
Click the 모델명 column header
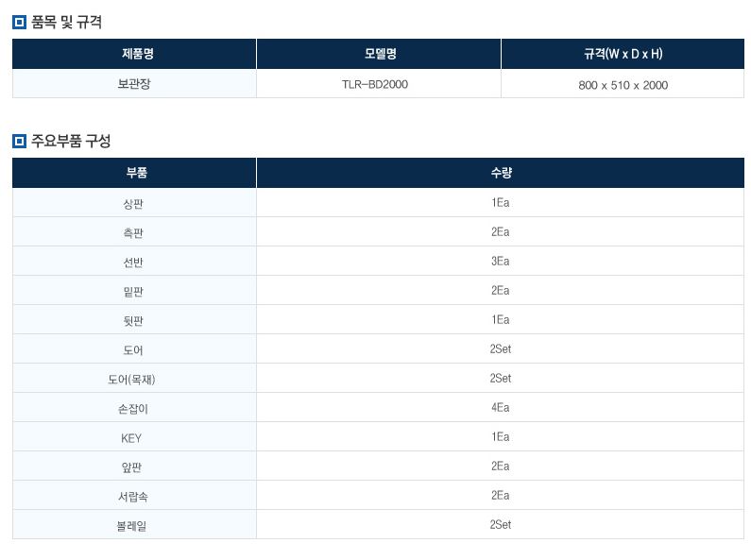pos(378,54)
